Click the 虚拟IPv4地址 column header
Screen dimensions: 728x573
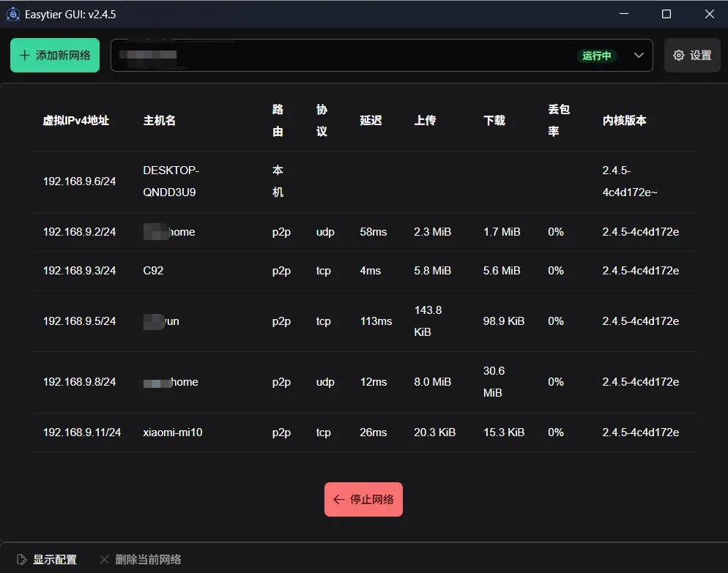[x=76, y=121]
